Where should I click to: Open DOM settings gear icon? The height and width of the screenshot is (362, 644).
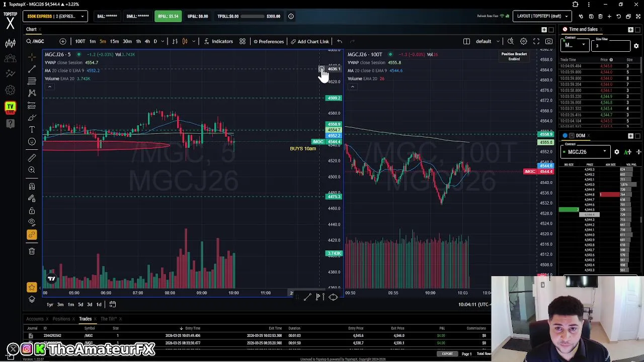[617, 152]
